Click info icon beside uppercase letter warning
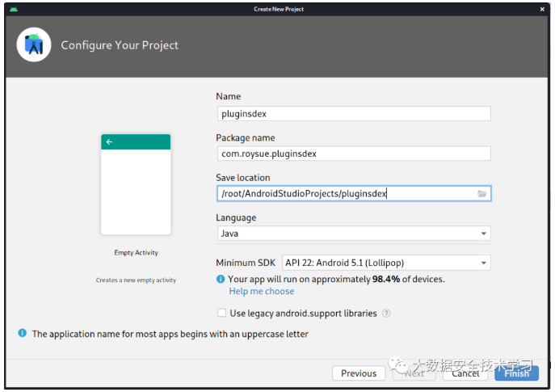The image size is (555, 392). 23,334
